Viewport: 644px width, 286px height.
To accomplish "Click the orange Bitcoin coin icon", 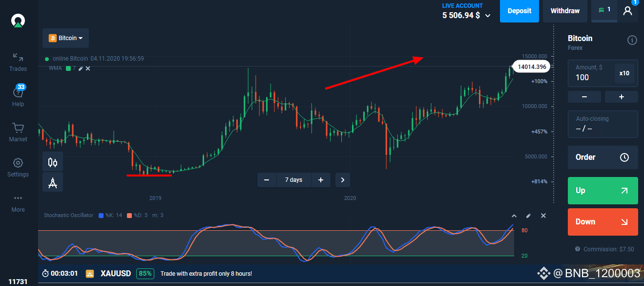I will pyautogui.click(x=52, y=38).
